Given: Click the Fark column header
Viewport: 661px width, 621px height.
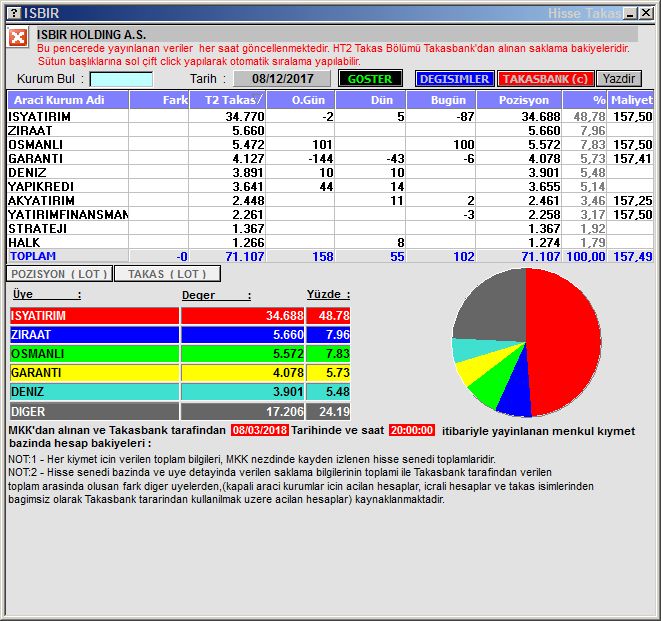Looking at the screenshot, I should point(159,100).
